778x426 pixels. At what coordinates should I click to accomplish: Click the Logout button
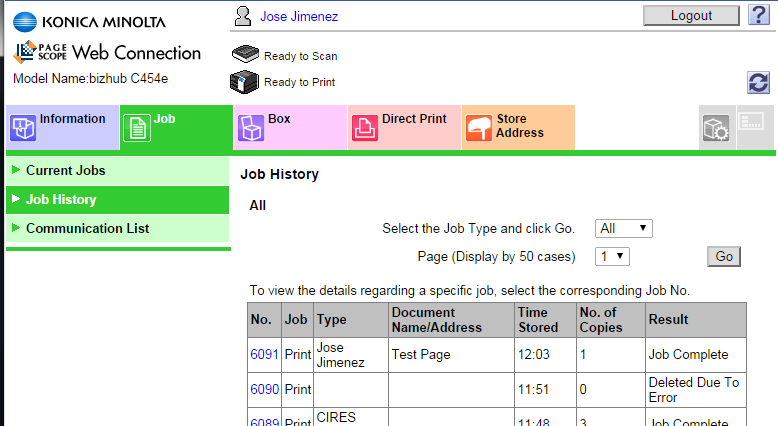(x=691, y=15)
